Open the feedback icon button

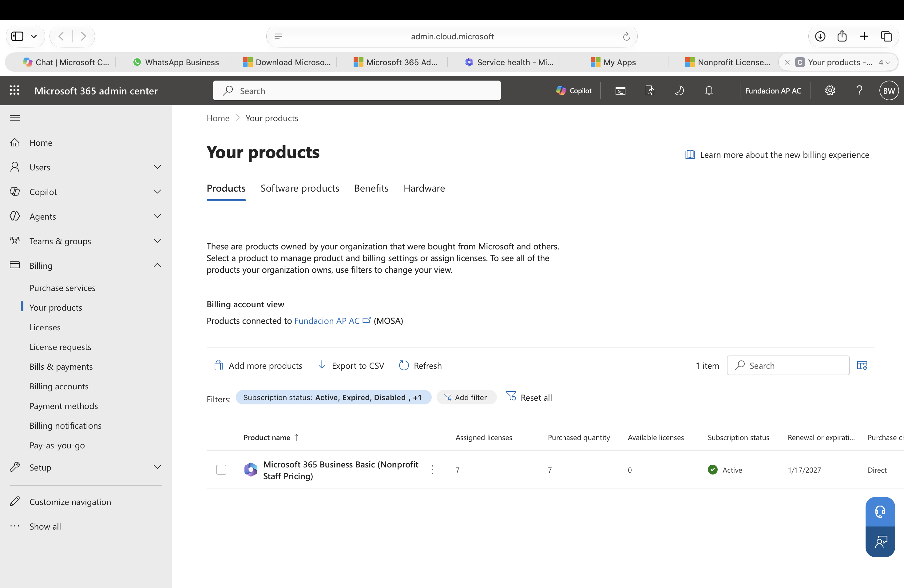tap(880, 542)
